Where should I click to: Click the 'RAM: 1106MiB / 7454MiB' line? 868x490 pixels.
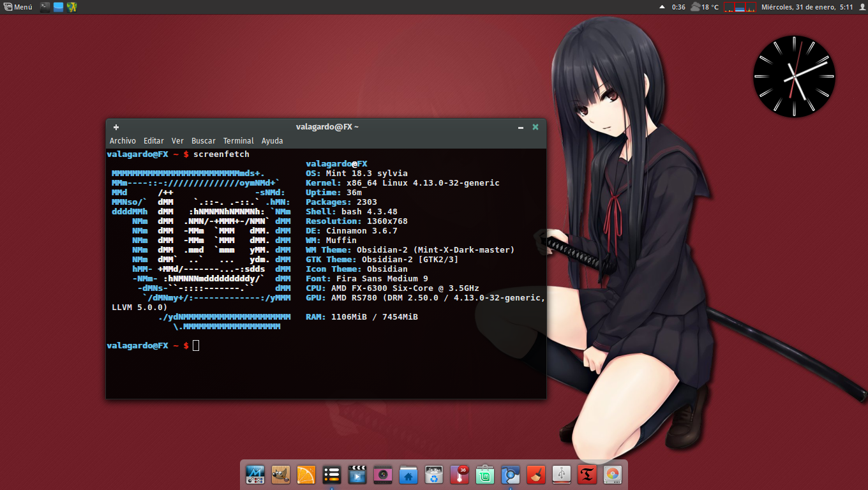tap(361, 317)
